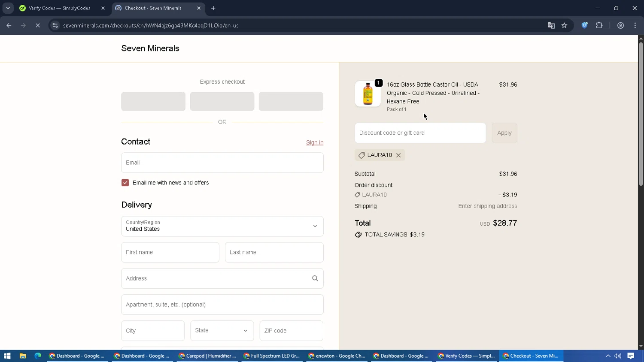Click the Total $28.77 amount
The width and height of the screenshot is (644, 362).
point(505,223)
